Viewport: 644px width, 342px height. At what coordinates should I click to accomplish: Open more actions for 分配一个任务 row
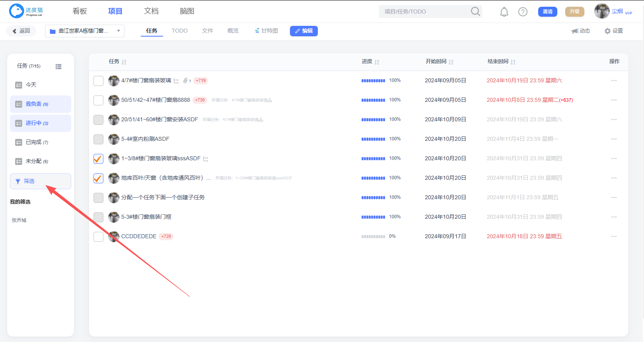614,198
